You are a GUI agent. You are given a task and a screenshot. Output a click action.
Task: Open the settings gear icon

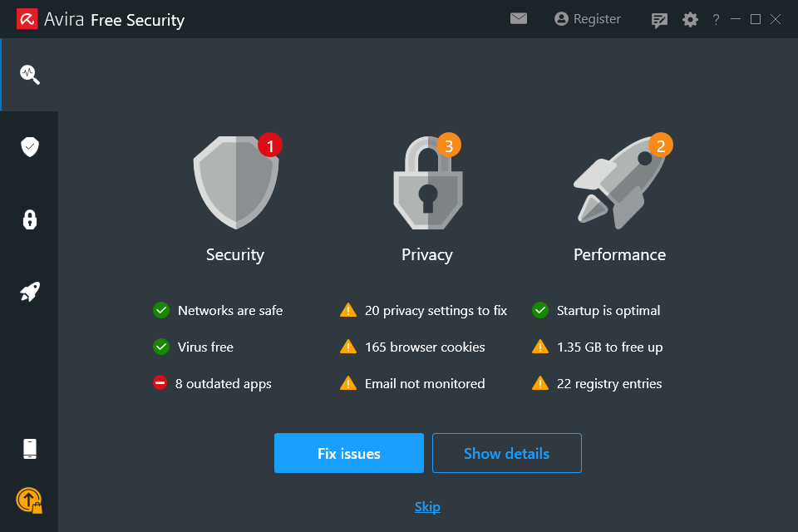pyautogui.click(x=690, y=19)
